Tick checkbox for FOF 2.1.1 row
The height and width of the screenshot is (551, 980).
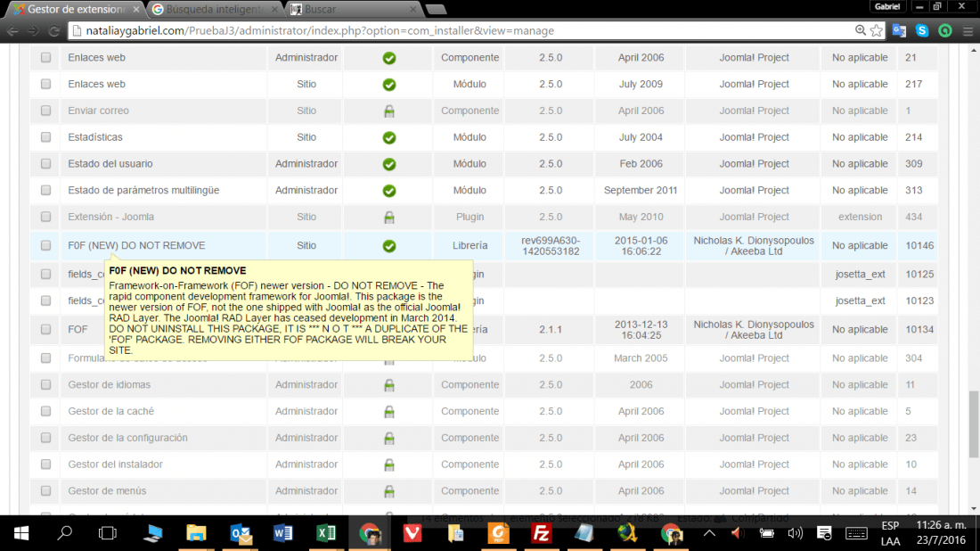coord(45,330)
